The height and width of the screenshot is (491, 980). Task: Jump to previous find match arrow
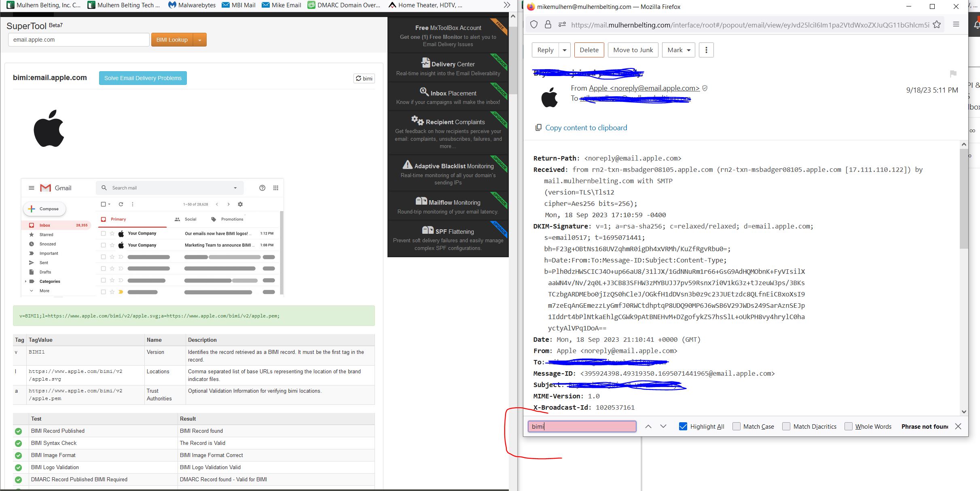[648, 426]
